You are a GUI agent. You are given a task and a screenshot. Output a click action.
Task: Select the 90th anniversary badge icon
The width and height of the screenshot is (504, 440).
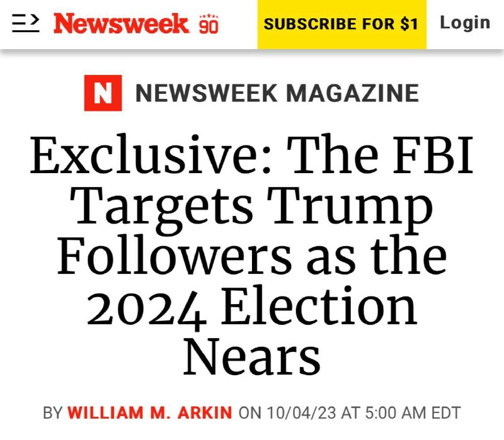[208, 25]
